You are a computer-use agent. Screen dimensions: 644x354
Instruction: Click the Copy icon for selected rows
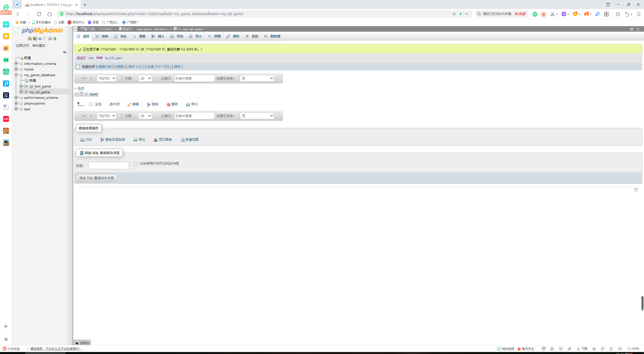coord(149,104)
